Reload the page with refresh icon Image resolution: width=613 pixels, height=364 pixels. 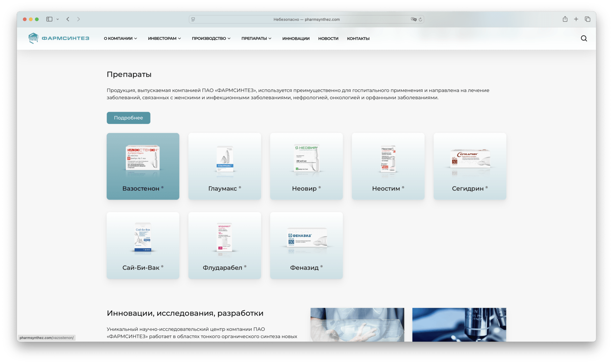point(420,19)
